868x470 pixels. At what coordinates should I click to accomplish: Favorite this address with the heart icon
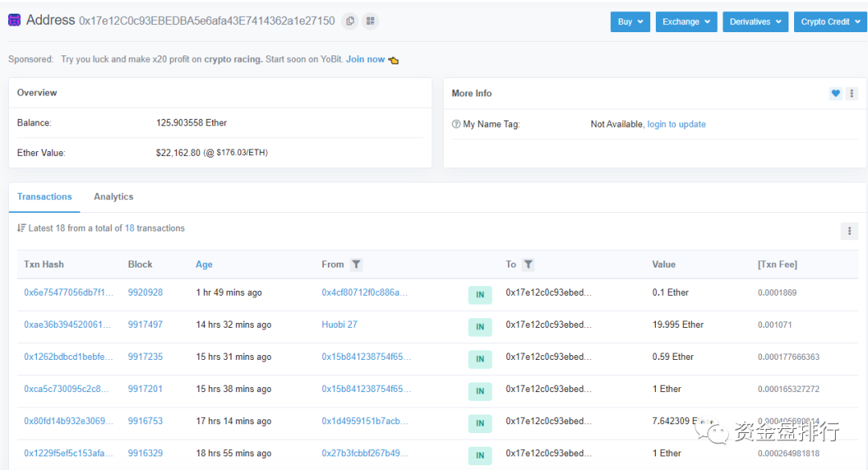coord(835,93)
